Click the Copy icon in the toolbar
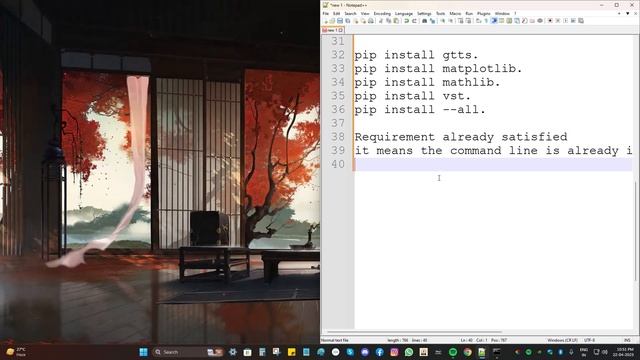The image size is (640, 360). 388,21
